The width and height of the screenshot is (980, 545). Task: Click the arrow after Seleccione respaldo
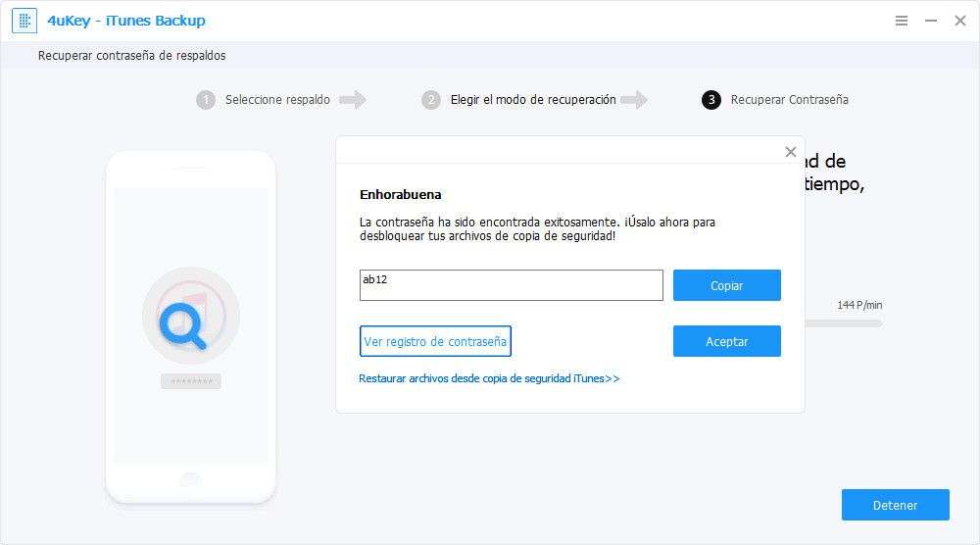[353, 100]
